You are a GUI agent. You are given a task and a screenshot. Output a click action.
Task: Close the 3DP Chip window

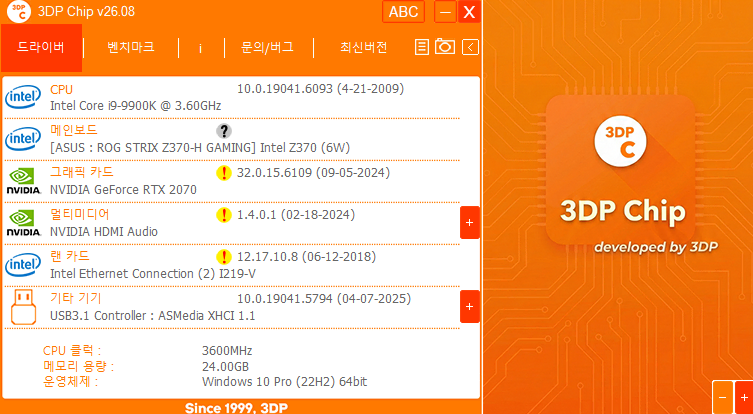tap(469, 12)
